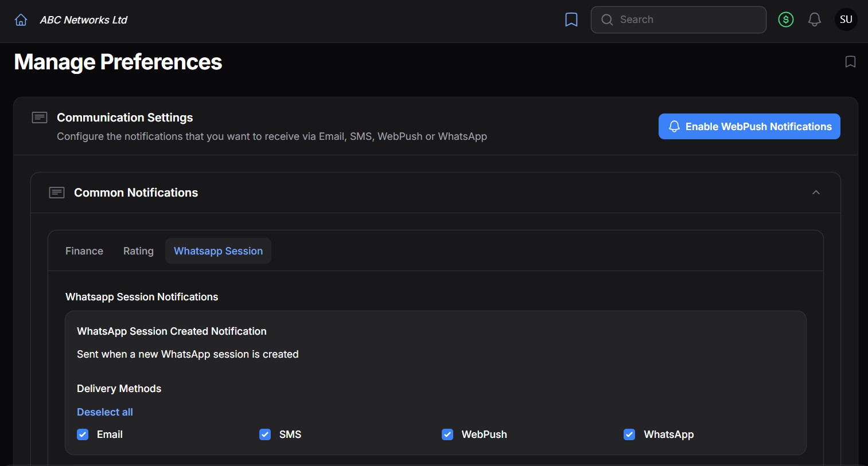Focus the Search input field
The image size is (868, 466).
coord(679,19)
